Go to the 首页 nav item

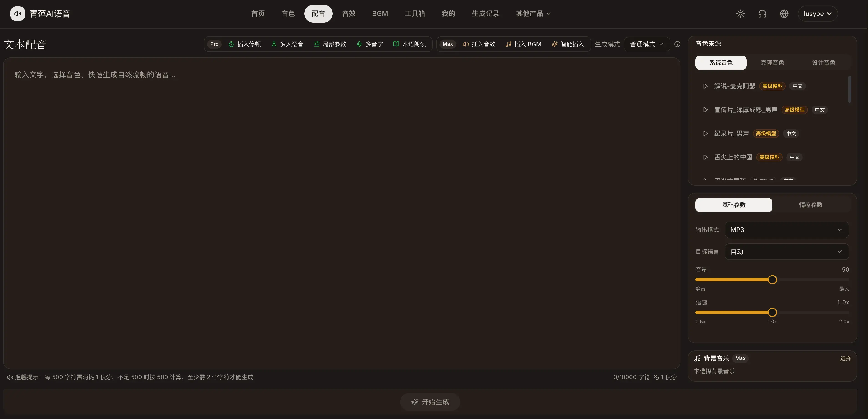coord(258,13)
